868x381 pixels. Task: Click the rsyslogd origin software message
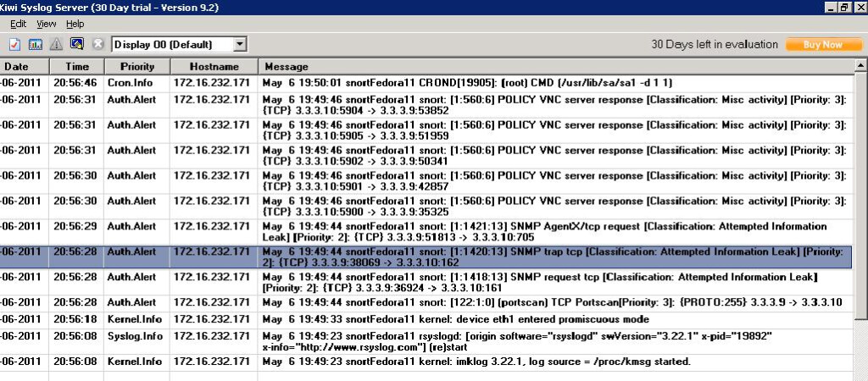click(556, 342)
